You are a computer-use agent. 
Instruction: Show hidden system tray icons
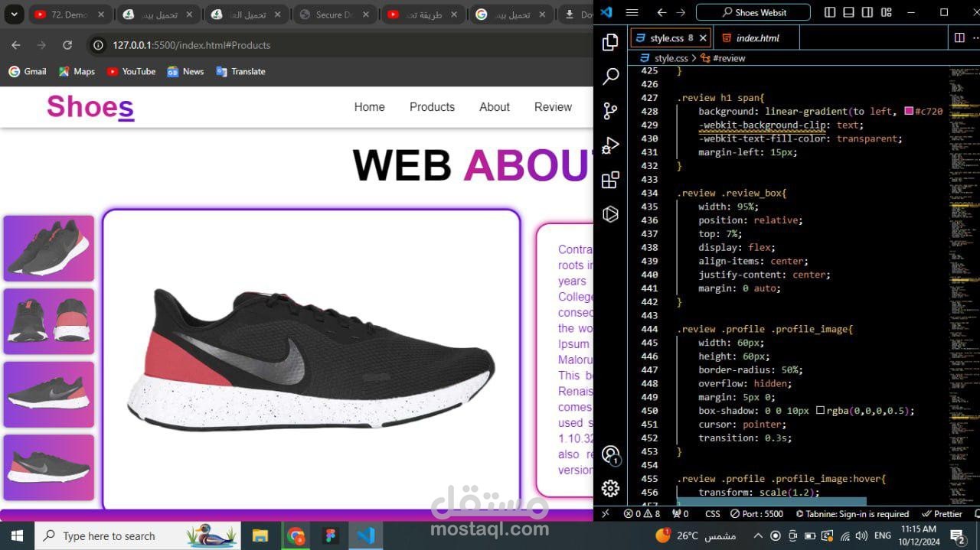[x=758, y=535]
